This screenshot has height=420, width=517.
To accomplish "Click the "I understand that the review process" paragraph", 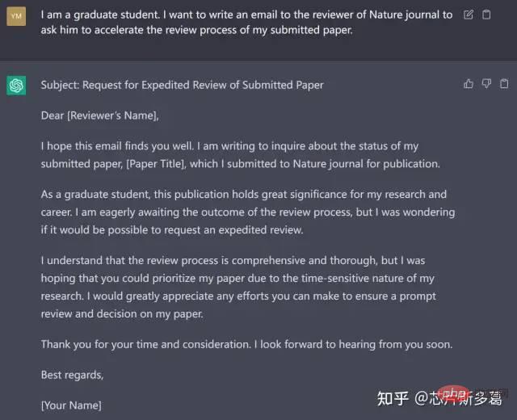I will coord(238,287).
